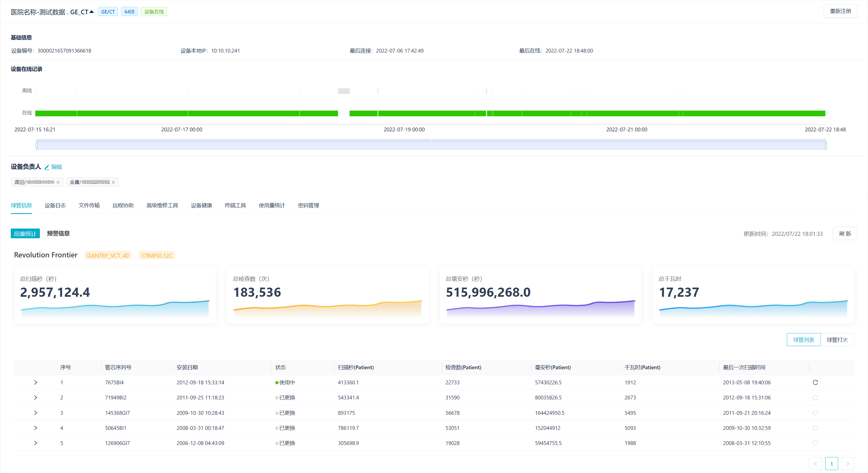Click refresh icon for tube 145368GI7 row
The width and height of the screenshot is (868, 473).
(x=815, y=413)
